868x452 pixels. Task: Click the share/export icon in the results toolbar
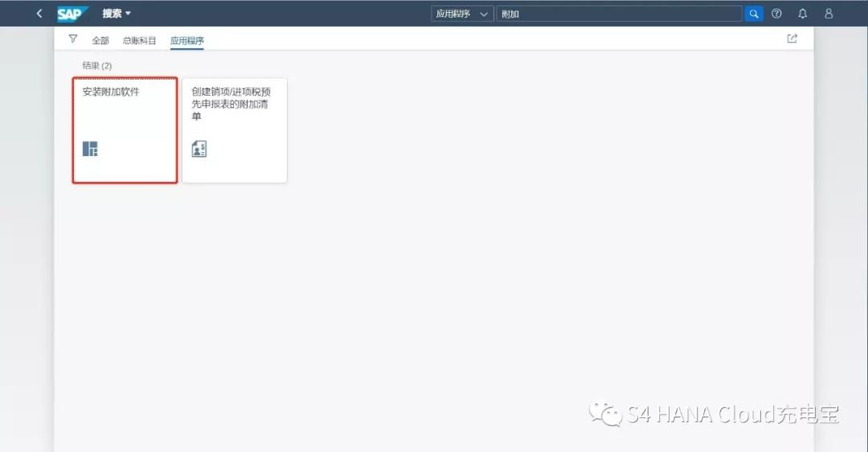pyautogui.click(x=792, y=39)
